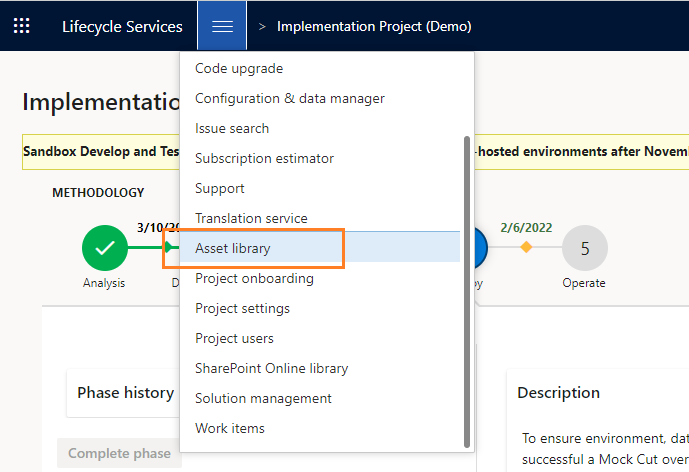
Task: Open Project users
Action: [x=234, y=338]
